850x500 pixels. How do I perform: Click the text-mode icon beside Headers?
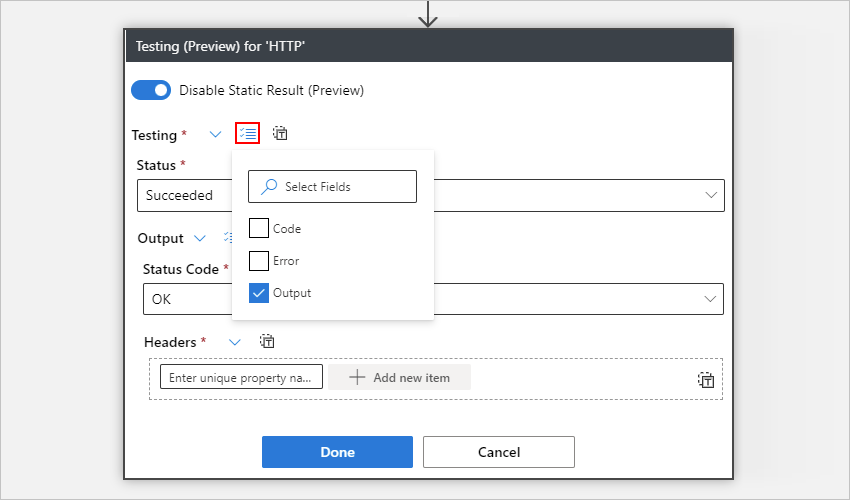click(x=267, y=342)
